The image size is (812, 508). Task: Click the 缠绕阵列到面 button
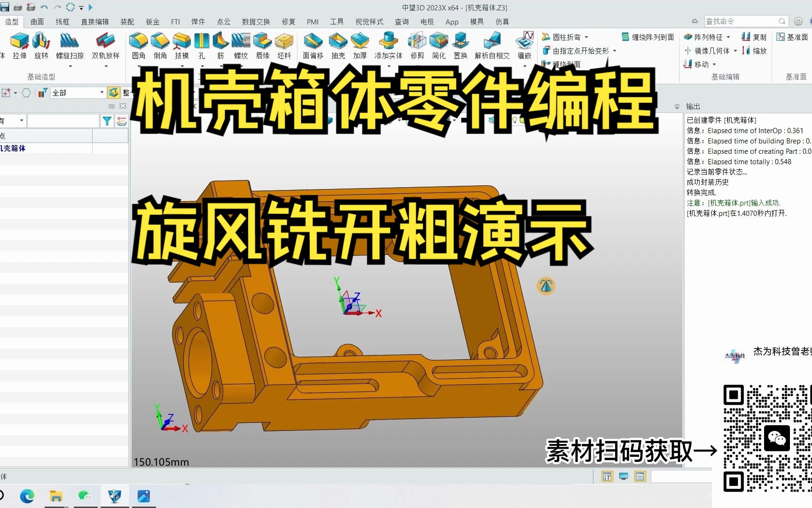(x=648, y=37)
